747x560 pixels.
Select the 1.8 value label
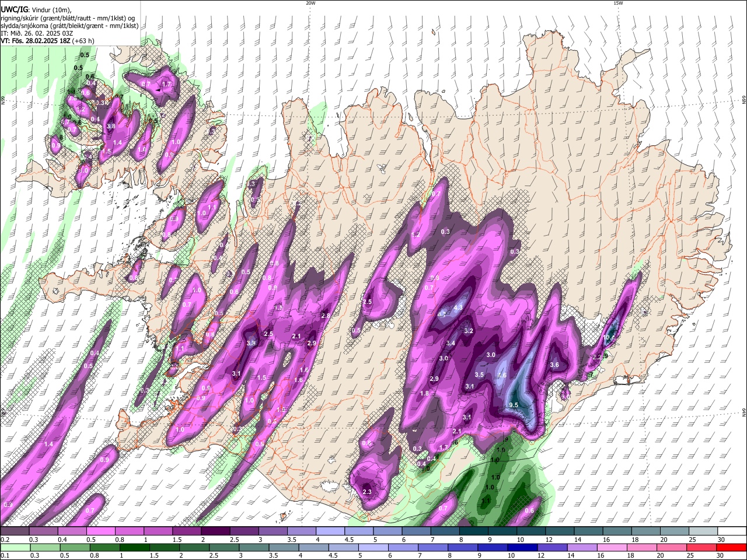pos(425,394)
